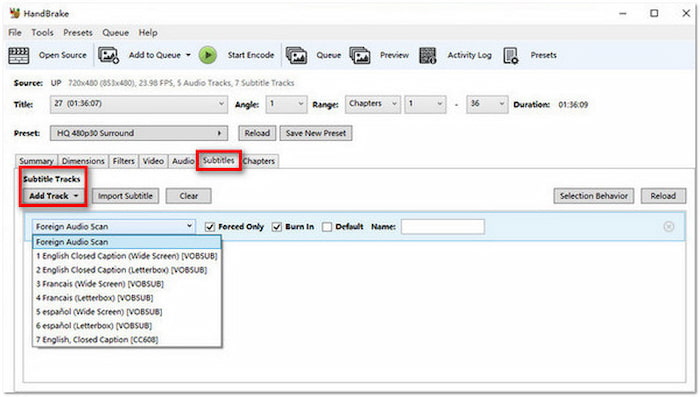Open the end chapter dropdown showing 36

pos(487,104)
